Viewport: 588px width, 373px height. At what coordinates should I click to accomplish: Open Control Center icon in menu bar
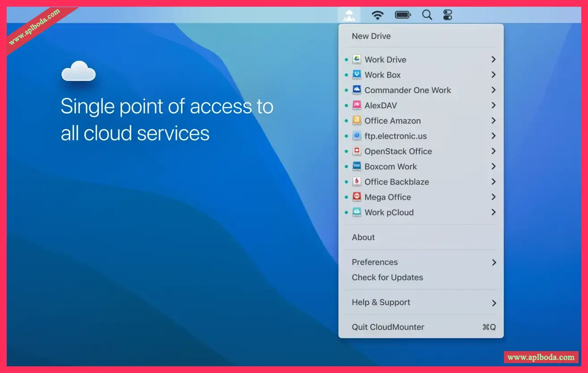[448, 15]
